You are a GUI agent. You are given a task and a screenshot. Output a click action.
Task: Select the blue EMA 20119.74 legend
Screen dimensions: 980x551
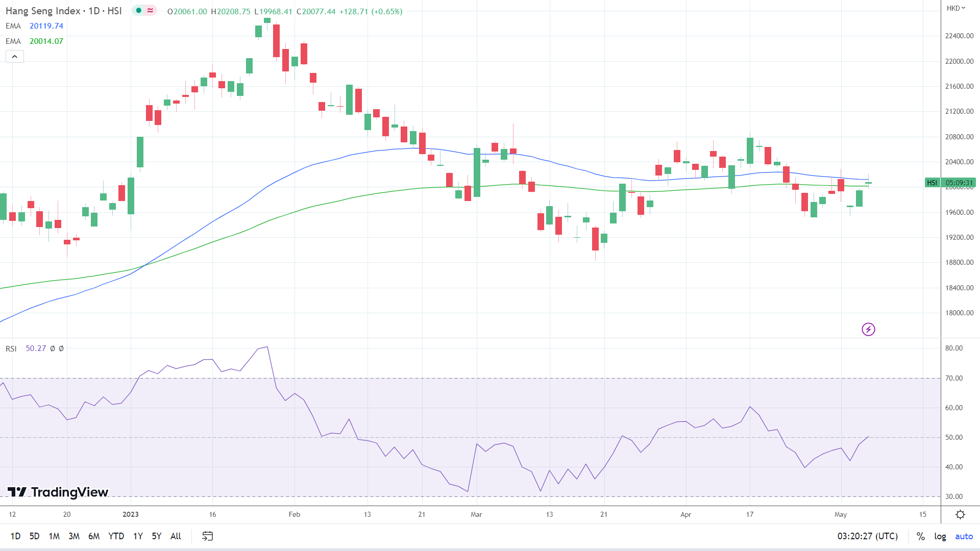click(x=35, y=26)
